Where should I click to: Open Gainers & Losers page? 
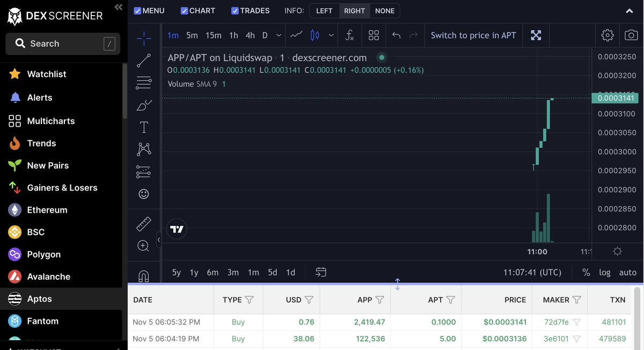[x=61, y=188]
